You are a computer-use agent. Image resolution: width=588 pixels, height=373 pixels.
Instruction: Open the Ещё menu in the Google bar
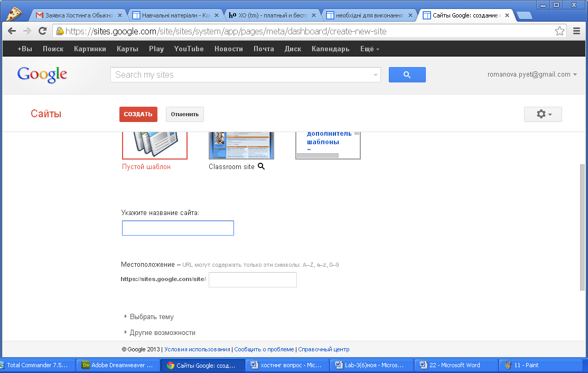click(369, 49)
